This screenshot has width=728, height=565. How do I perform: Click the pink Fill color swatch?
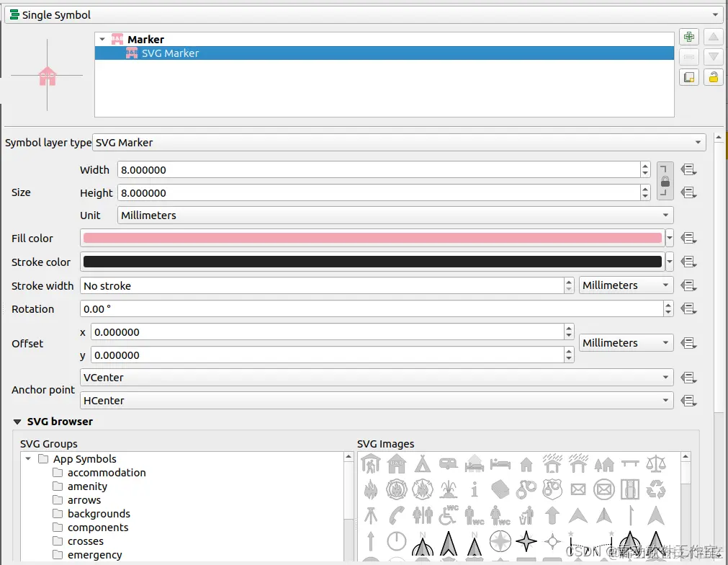point(372,239)
